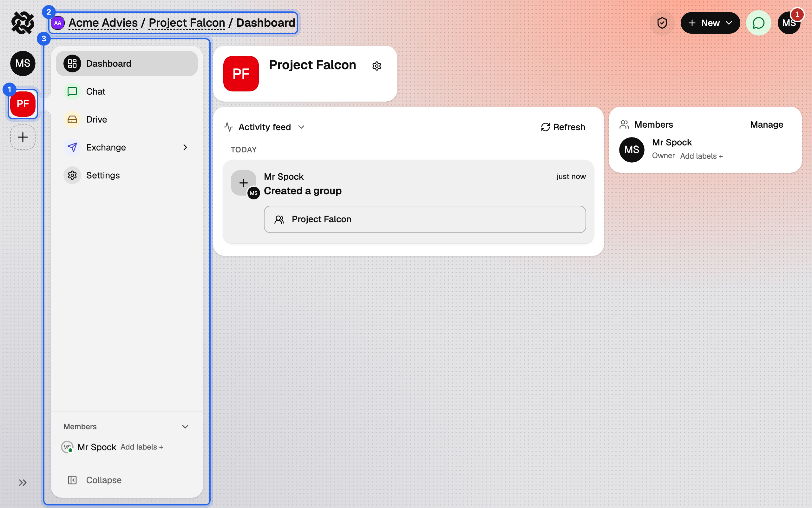Image resolution: width=812 pixels, height=508 pixels.
Task: Click the Refresh button in Activity feed
Action: [563, 127]
